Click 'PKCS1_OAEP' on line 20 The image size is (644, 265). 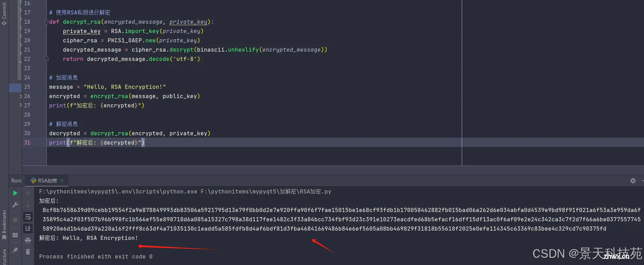coord(125,41)
